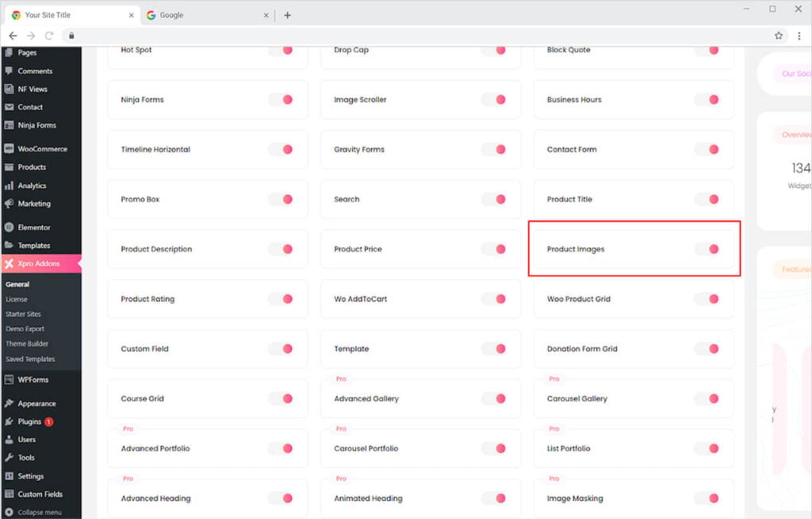Click the Analytics bar chart icon
812x519 pixels.
(10, 185)
